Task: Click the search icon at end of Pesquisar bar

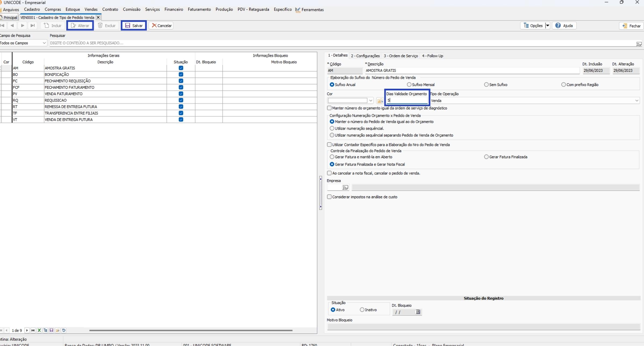Action: [639, 44]
